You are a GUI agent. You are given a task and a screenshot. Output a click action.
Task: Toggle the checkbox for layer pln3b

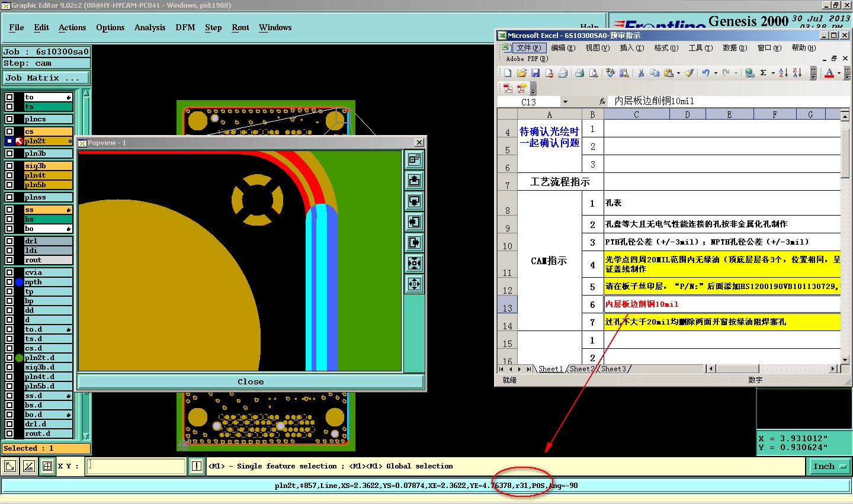[x=9, y=153]
